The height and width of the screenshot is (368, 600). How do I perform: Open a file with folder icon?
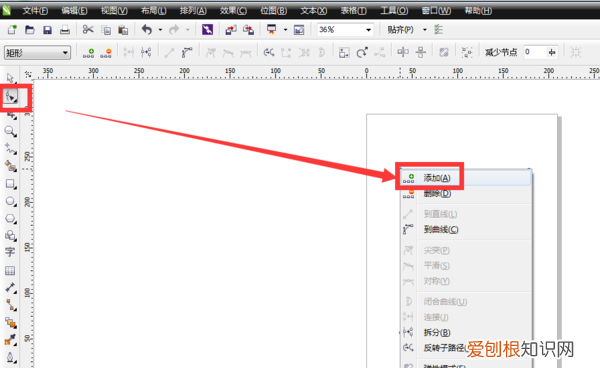pyautogui.click(x=30, y=29)
